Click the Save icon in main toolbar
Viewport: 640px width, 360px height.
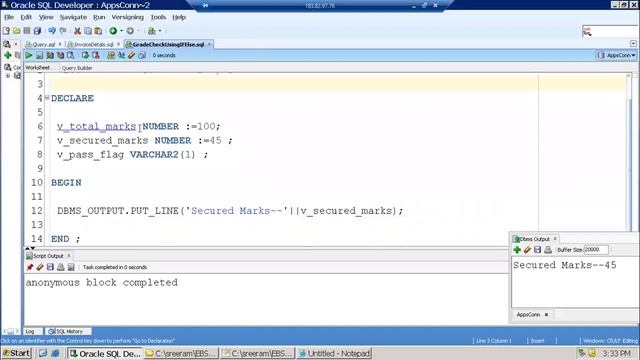tap(27, 31)
